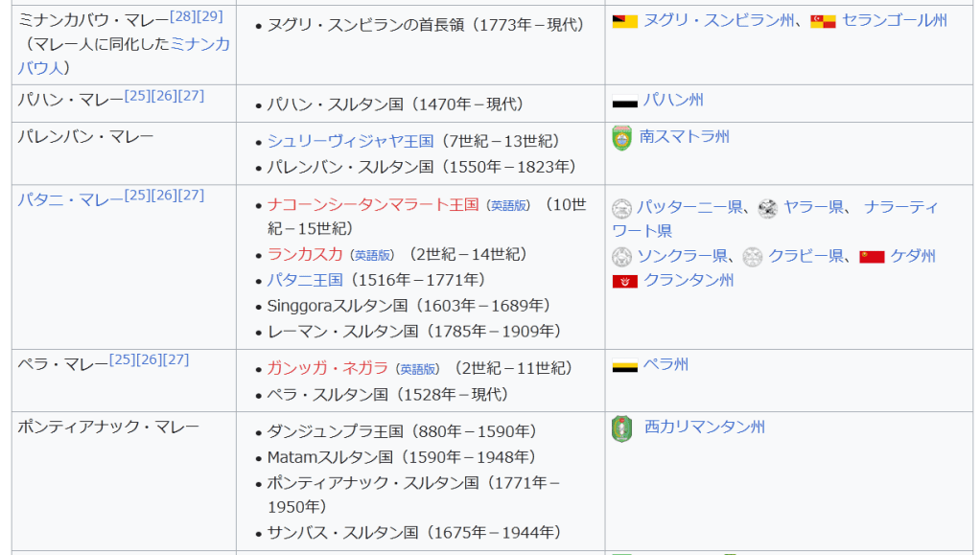Viewport: 980px width, 555px height.
Task: Click the South Sumatra emblem icon
Action: pyautogui.click(x=621, y=138)
